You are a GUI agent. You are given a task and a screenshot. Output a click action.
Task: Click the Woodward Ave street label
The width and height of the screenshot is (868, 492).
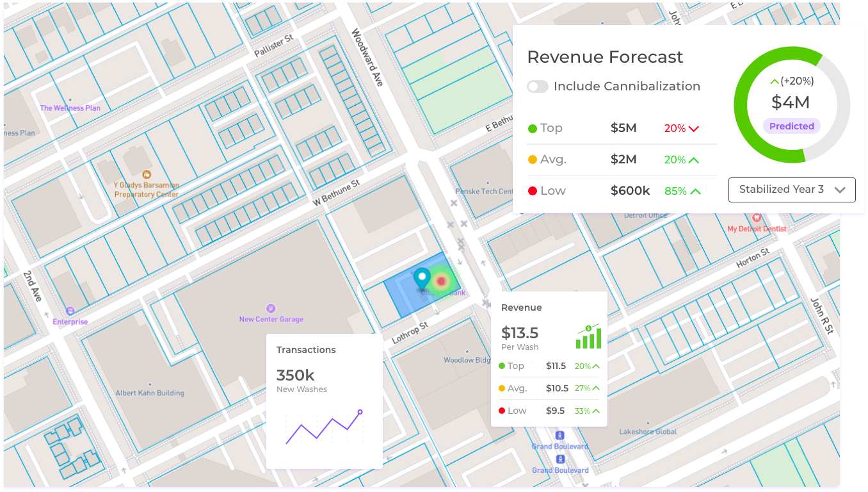367,58
